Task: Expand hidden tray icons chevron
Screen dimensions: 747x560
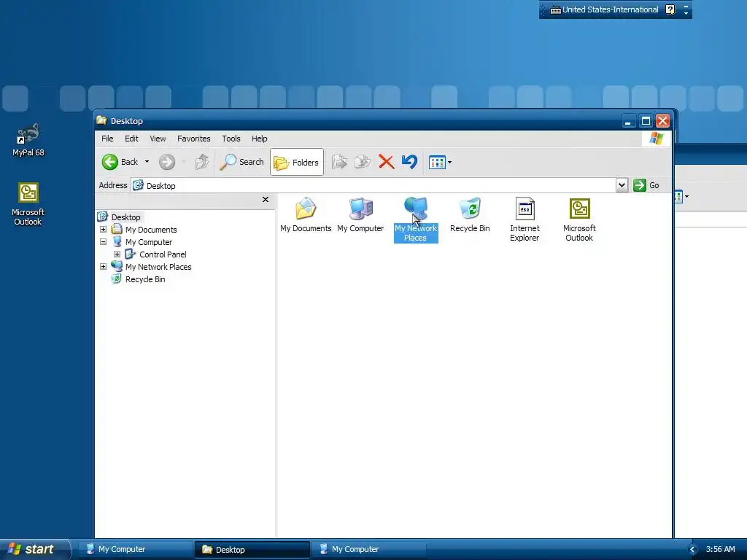Action: [x=693, y=550]
